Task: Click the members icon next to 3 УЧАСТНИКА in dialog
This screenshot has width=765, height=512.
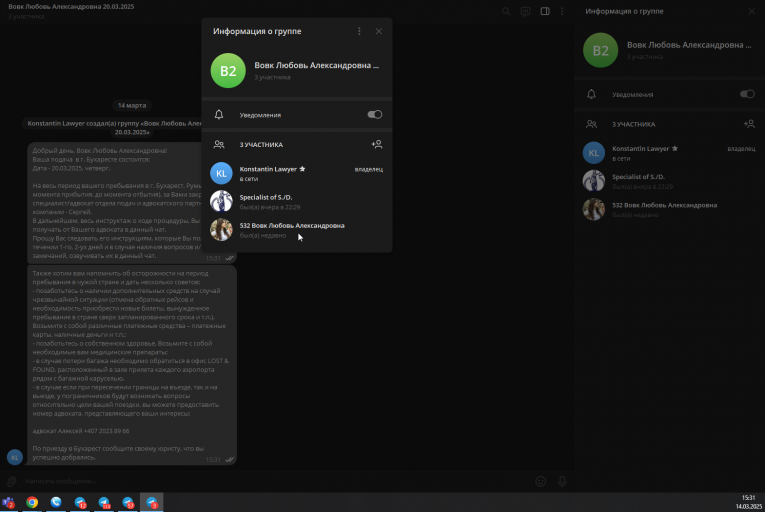Action: click(x=219, y=144)
